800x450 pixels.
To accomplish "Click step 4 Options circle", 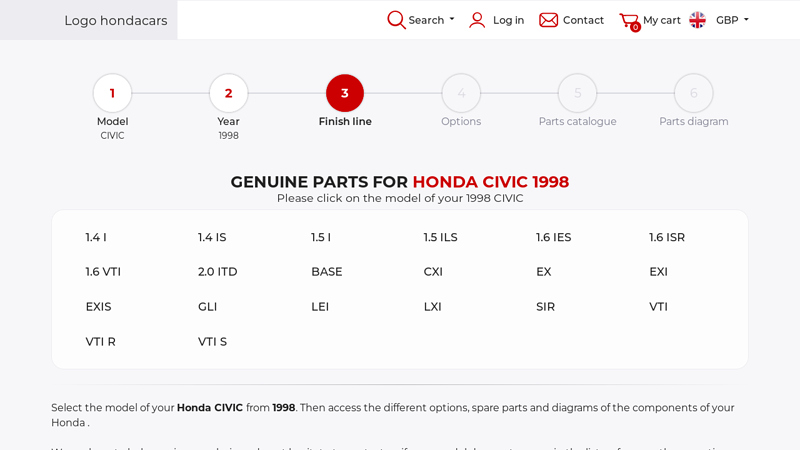I will pos(461,93).
